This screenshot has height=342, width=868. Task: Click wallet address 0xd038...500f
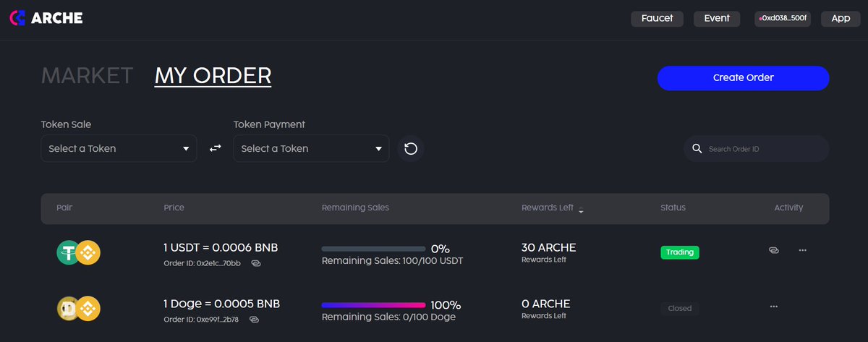click(783, 19)
